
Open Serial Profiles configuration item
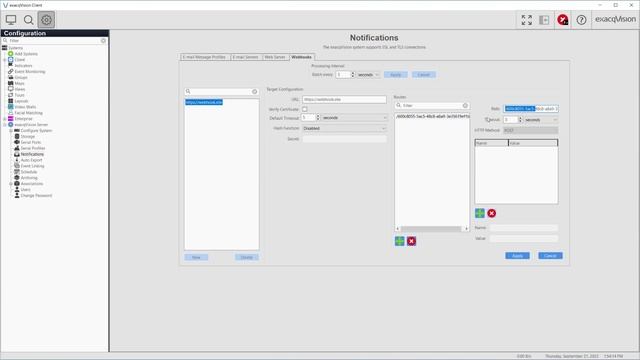(33, 148)
